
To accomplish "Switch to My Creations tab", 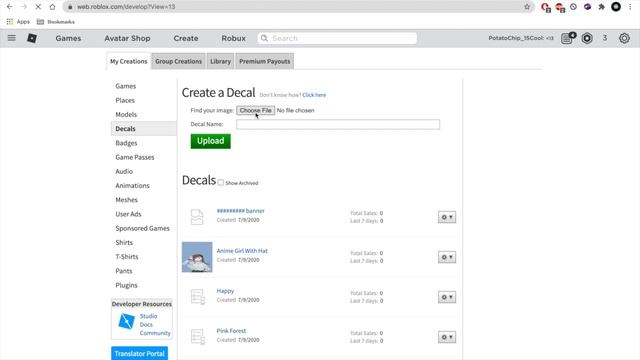I will tap(129, 61).
